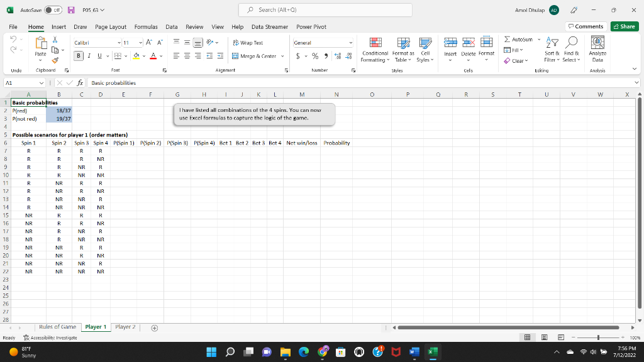The height and width of the screenshot is (362, 644).
Task: Switch to Rules of Game sheet tab
Action: [x=57, y=327]
